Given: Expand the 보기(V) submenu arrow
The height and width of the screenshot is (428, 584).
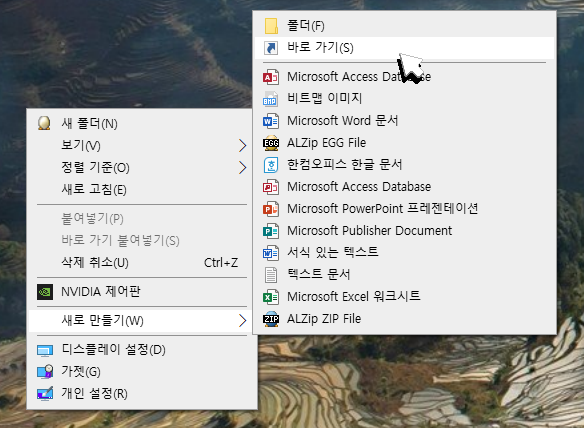Looking at the screenshot, I should (242, 146).
